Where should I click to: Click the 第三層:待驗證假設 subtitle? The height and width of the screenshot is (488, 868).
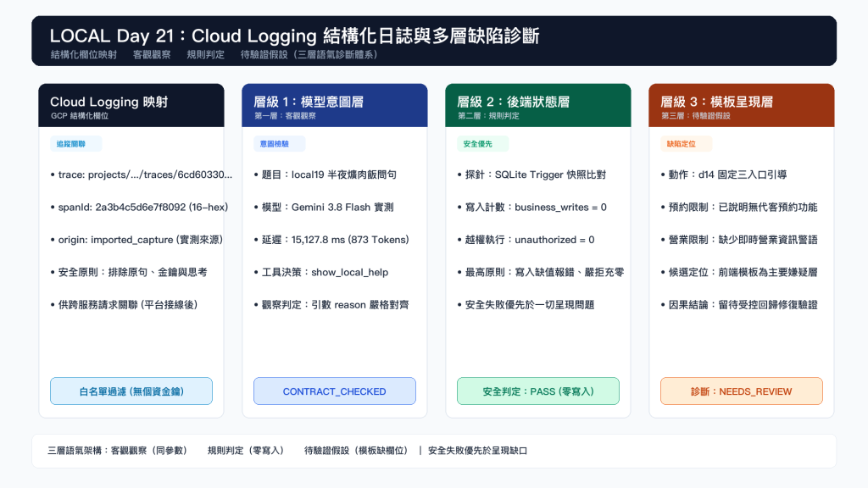[695, 116]
